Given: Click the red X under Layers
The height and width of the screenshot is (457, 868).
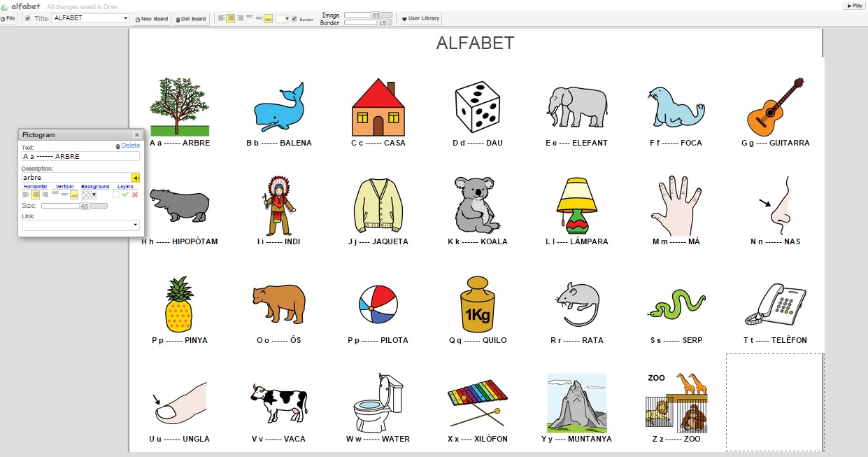Looking at the screenshot, I should [x=134, y=195].
